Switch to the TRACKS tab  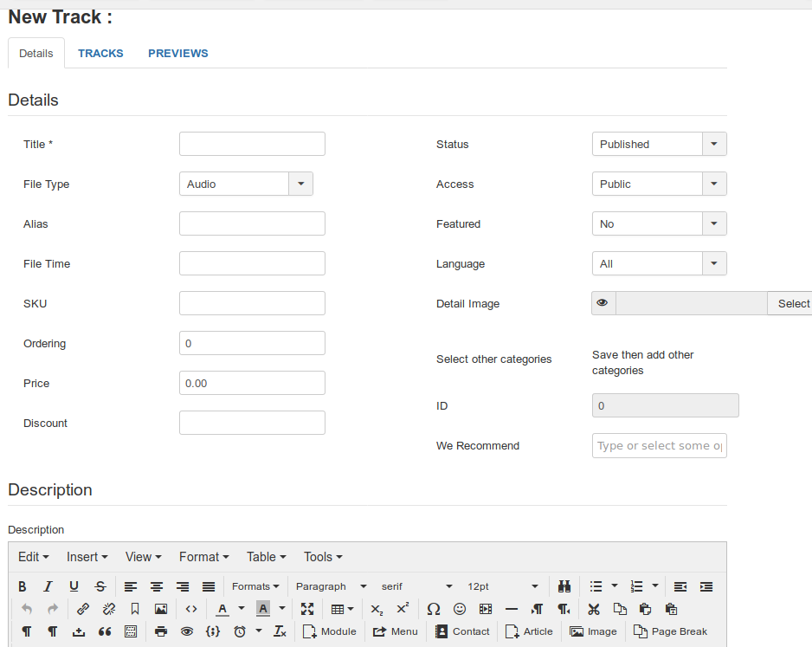(100, 53)
